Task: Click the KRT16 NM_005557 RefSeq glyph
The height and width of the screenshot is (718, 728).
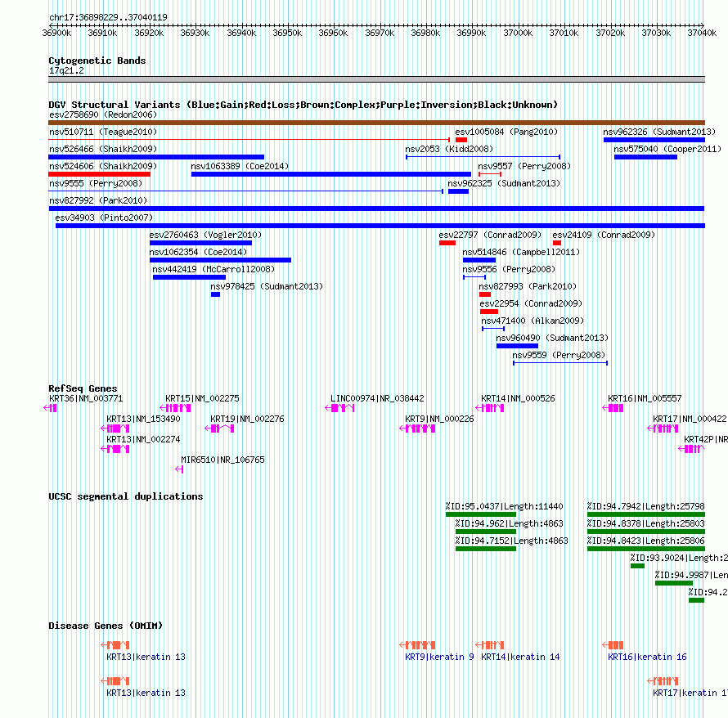Action: pyautogui.click(x=613, y=408)
